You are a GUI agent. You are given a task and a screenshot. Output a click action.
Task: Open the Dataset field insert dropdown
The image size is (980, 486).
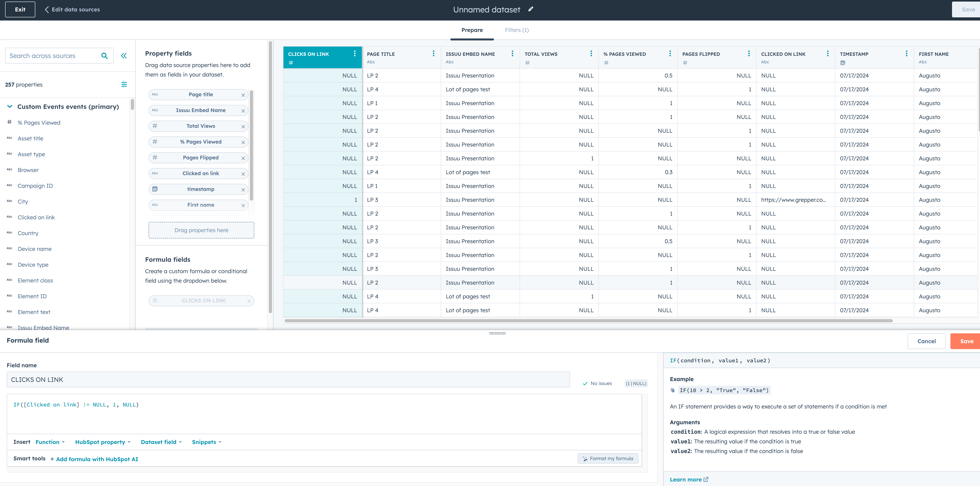[x=161, y=442]
